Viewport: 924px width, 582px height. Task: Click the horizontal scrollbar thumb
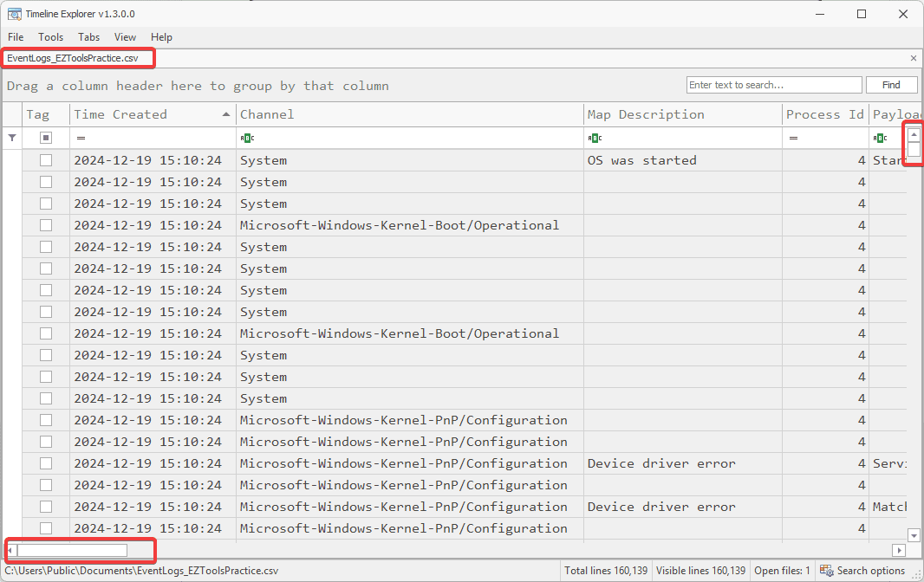72,550
